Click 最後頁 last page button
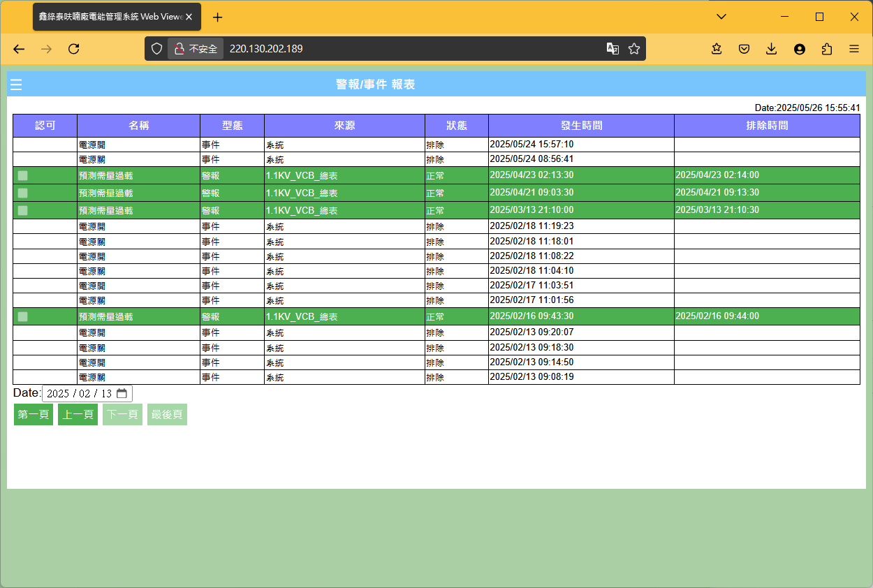Image resolution: width=873 pixels, height=588 pixels. click(x=167, y=414)
